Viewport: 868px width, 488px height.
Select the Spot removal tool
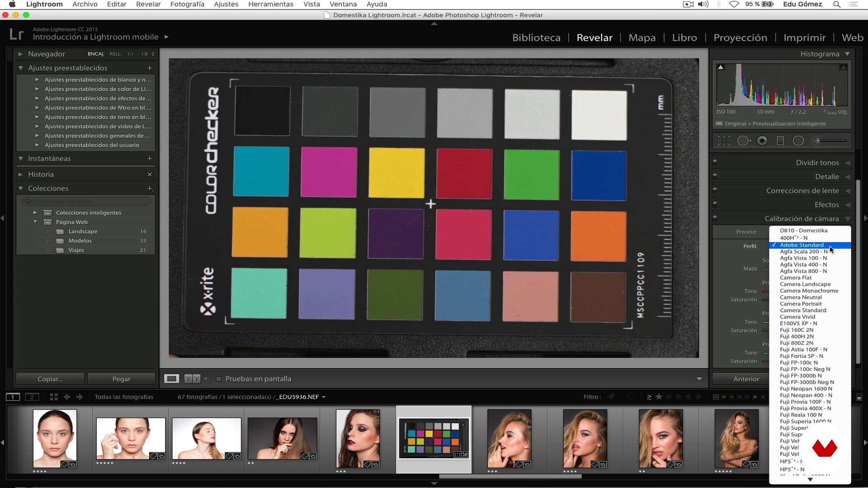click(744, 141)
